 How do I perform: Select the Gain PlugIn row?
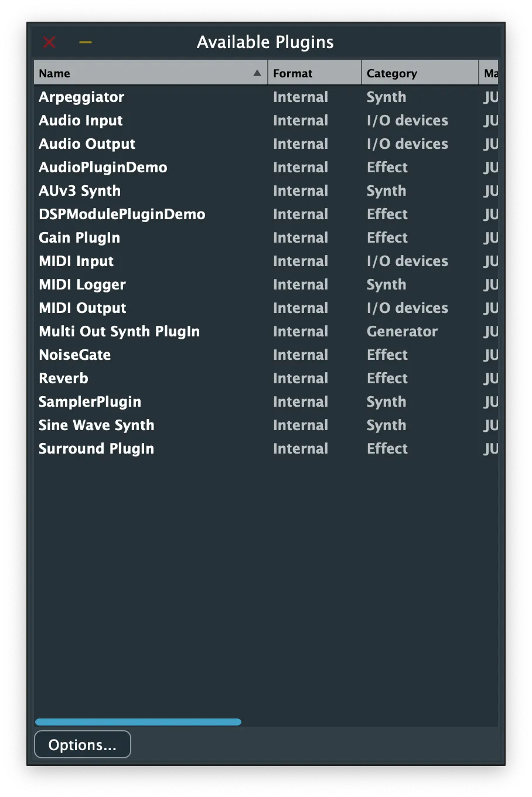[x=79, y=238]
